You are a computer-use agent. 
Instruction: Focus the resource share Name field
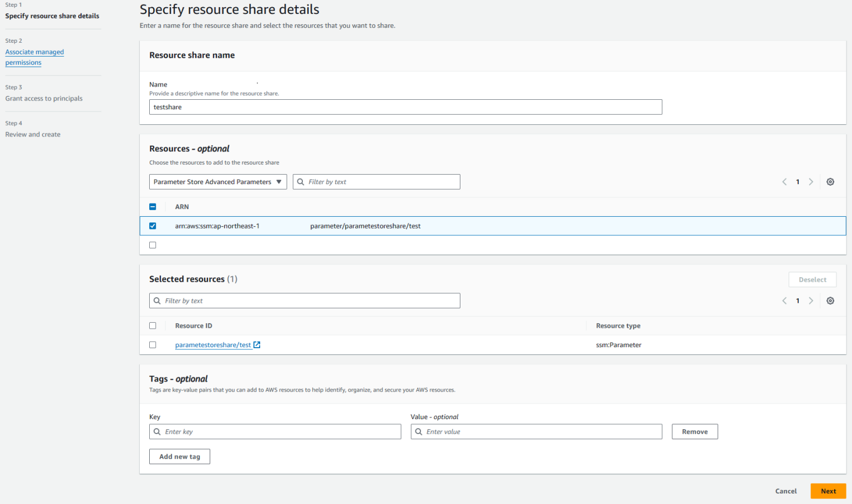pos(405,107)
